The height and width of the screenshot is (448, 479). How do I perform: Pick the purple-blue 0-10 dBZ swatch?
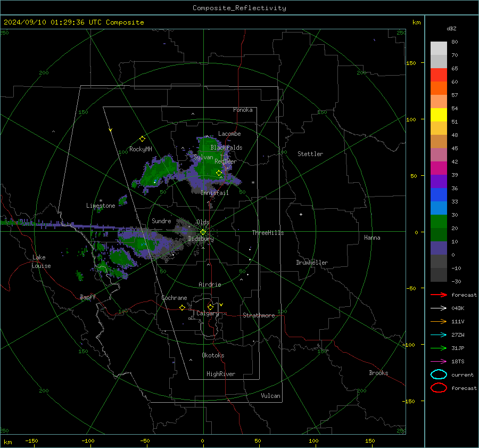(439, 248)
